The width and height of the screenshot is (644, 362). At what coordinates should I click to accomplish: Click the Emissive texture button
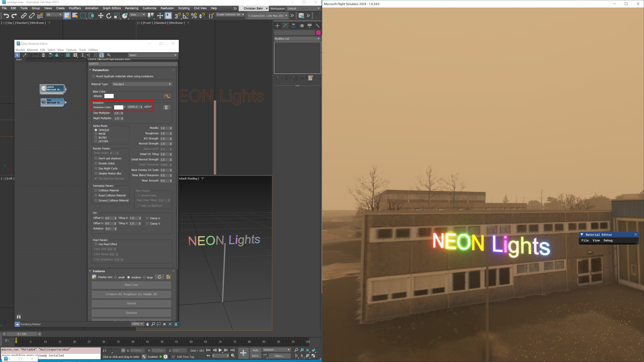131,313
